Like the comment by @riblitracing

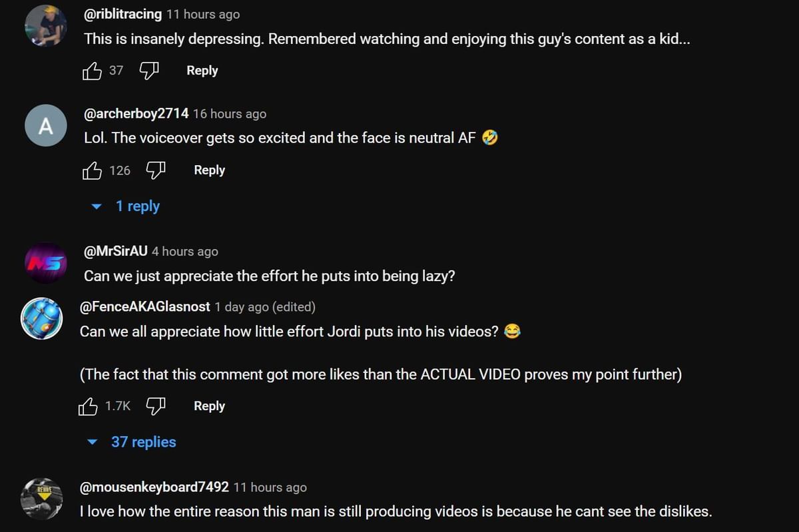click(92, 71)
